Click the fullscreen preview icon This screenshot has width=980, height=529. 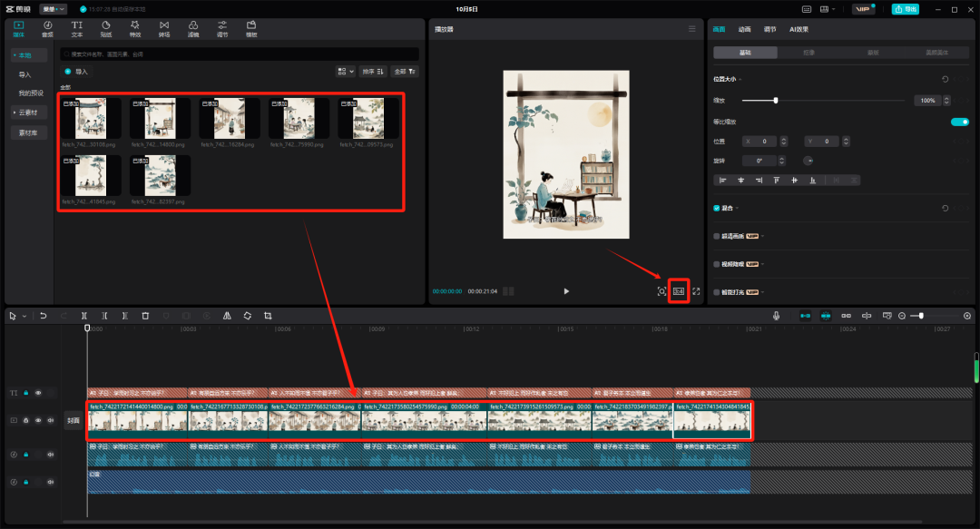(x=696, y=291)
